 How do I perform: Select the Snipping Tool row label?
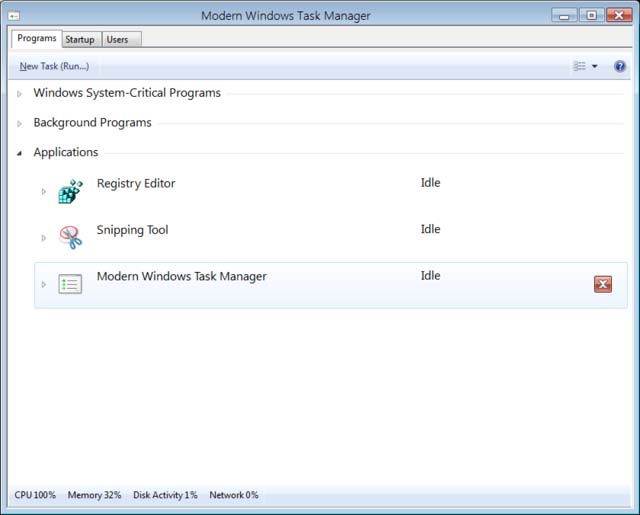[x=132, y=230]
